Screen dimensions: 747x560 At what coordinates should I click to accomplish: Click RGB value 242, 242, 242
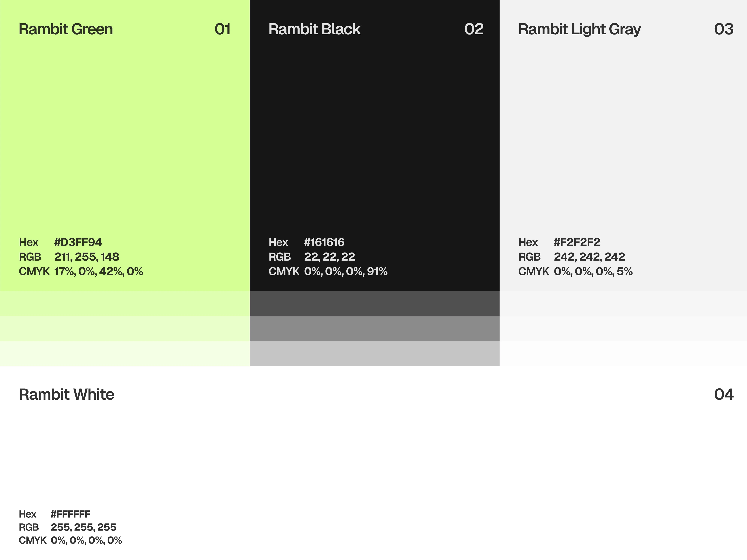click(x=589, y=257)
